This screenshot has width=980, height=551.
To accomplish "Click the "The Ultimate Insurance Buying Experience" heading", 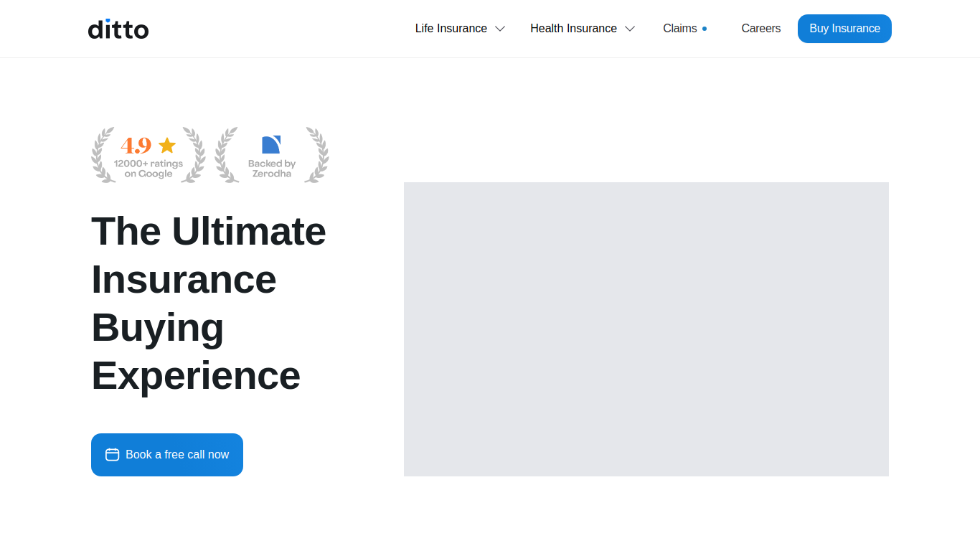I will (x=209, y=303).
